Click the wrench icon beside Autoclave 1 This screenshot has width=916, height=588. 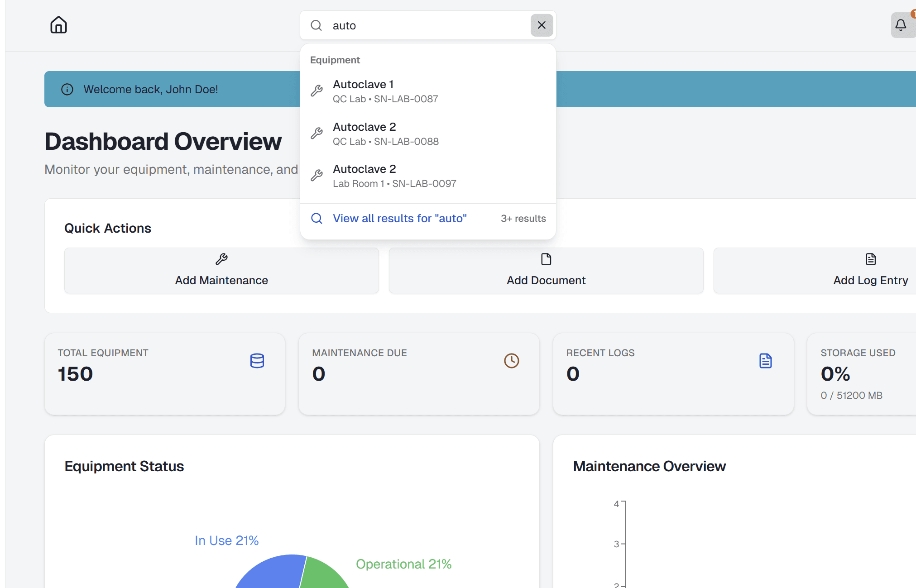click(317, 91)
